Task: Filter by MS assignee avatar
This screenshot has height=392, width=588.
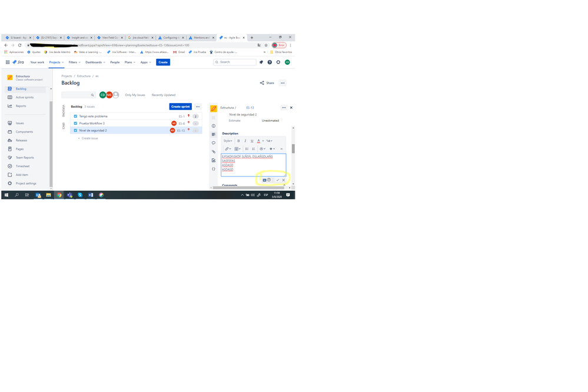Action: click(x=109, y=95)
